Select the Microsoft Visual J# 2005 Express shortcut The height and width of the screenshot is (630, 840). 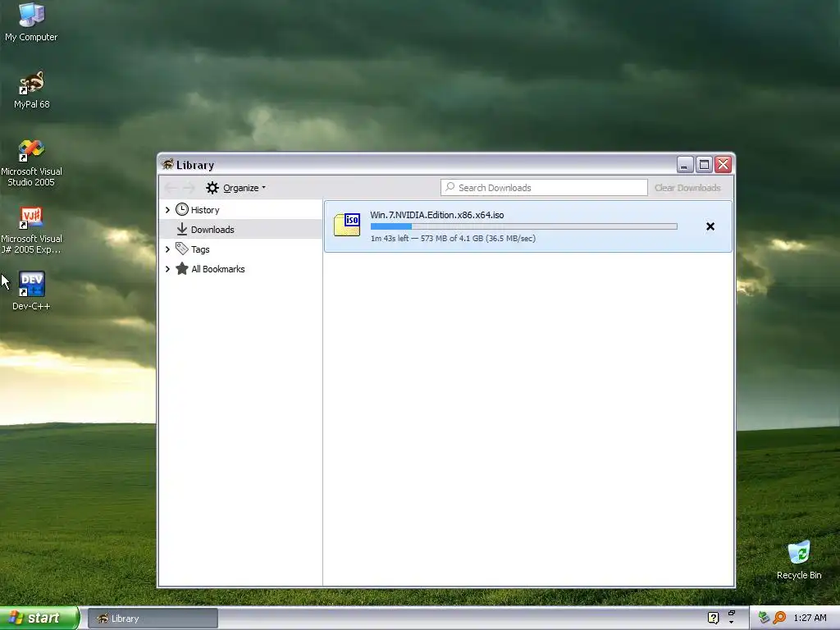pyautogui.click(x=32, y=231)
